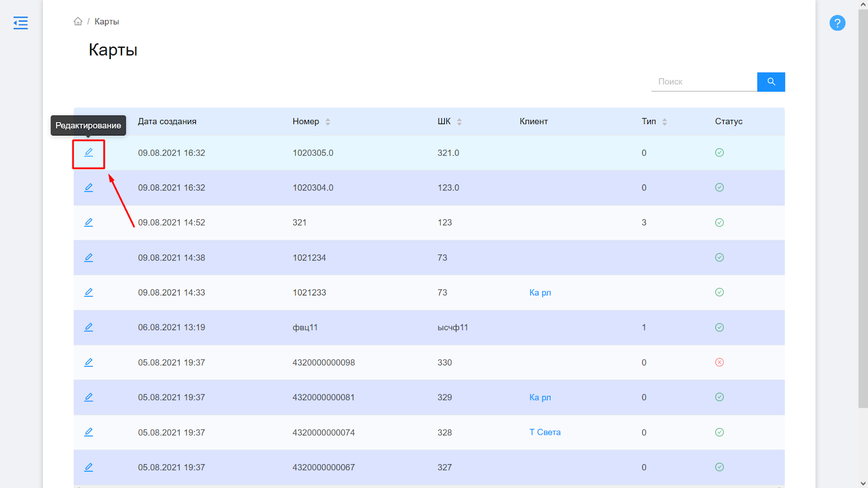Screen dimensions: 868x488
Task: Select barcode cell ысчф11
Action: pos(453,328)
